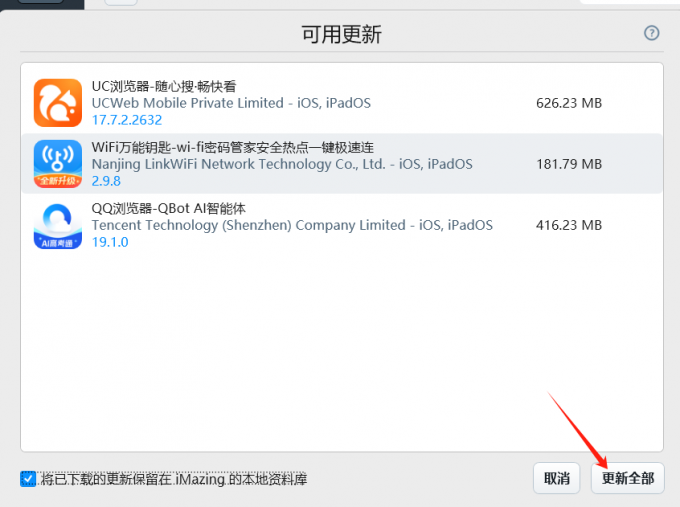Select the QQ浏览器 app icon

(58, 225)
